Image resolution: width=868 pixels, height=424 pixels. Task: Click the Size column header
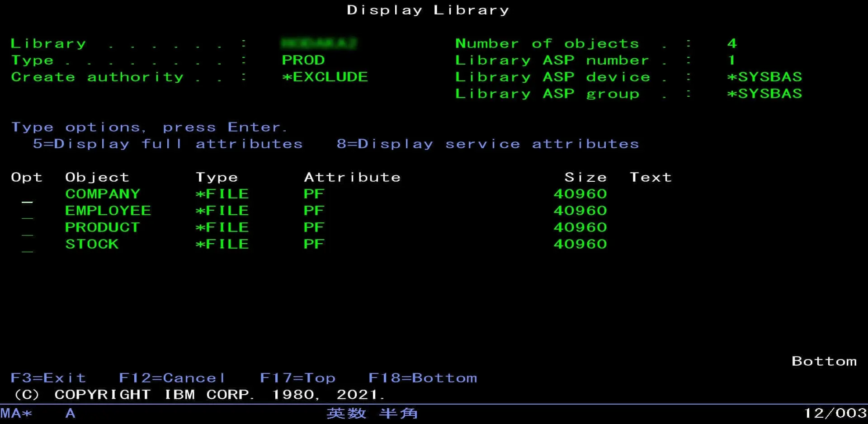[585, 177]
